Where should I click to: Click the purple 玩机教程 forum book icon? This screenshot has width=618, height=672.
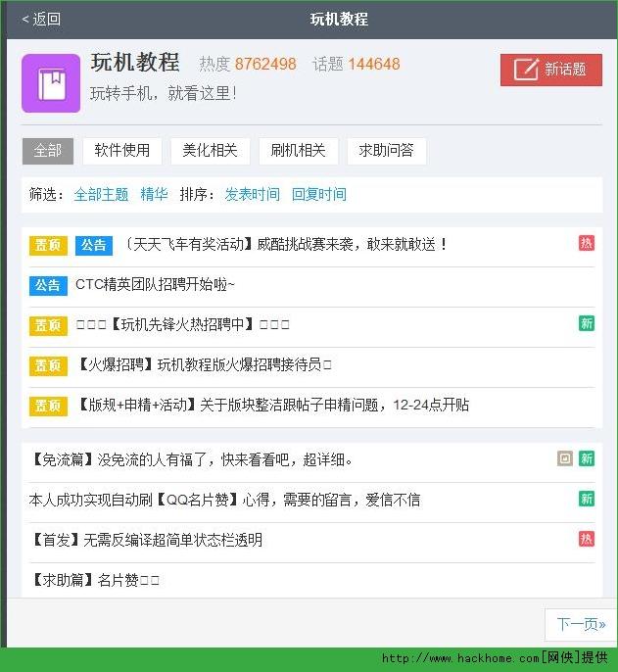coord(51,83)
